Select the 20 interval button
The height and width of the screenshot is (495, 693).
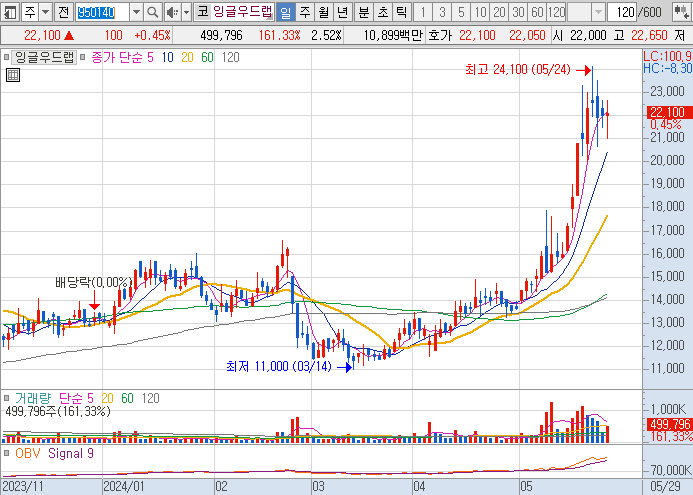[x=499, y=12]
